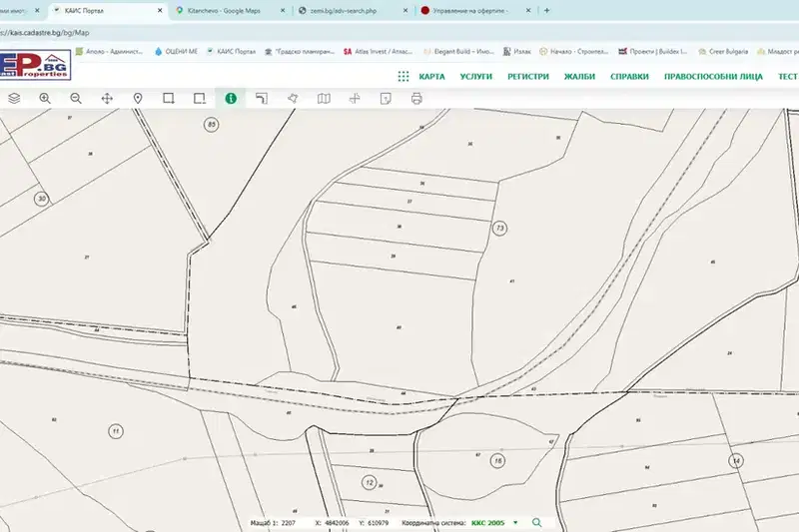Image resolution: width=799 pixels, height=532 pixels.
Task: Click the map label 12
Action: [369, 483]
